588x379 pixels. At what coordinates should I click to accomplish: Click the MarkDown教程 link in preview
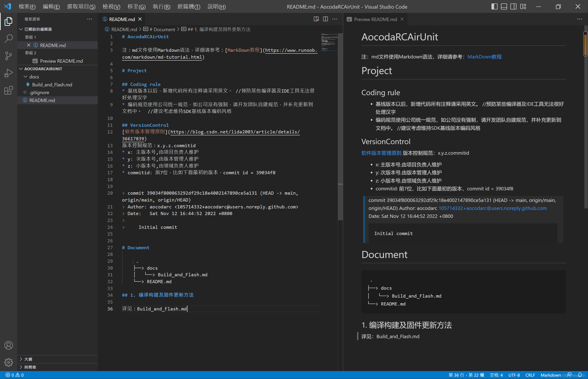pos(484,57)
